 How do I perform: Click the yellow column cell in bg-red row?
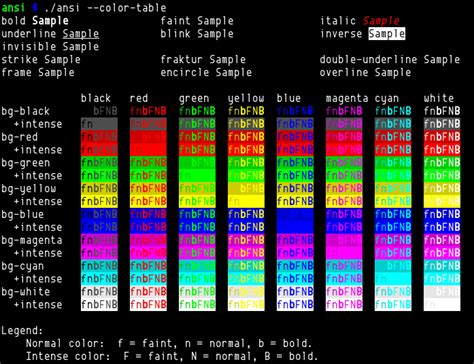point(246,137)
